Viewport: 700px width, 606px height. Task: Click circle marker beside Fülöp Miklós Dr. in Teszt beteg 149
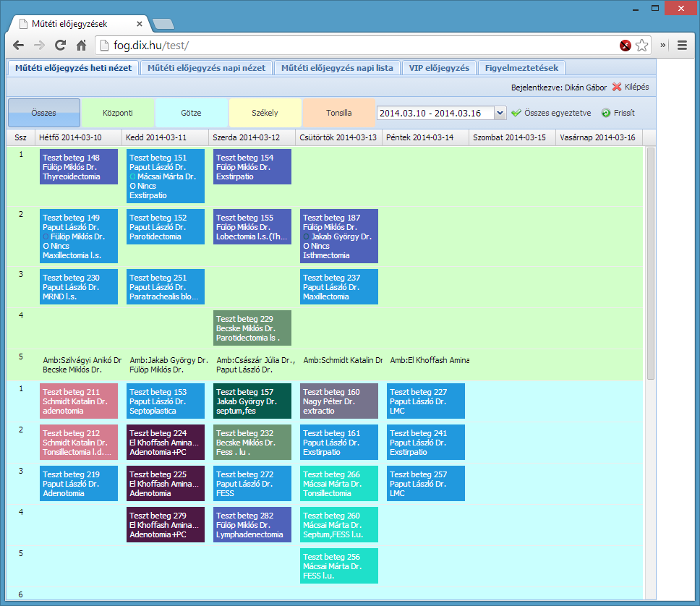46,236
